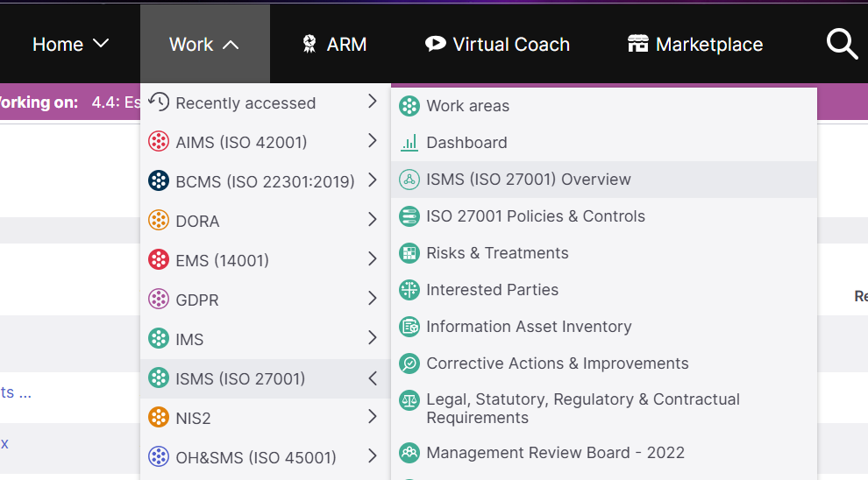Viewport: 868px width, 480px height.
Task: Open Management Review Board - 2022
Action: click(x=604, y=452)
